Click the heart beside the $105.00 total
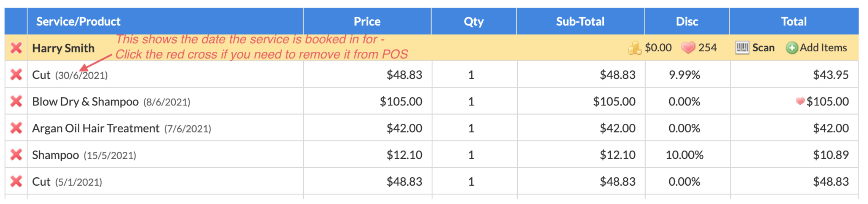 (x=800, y=101)
